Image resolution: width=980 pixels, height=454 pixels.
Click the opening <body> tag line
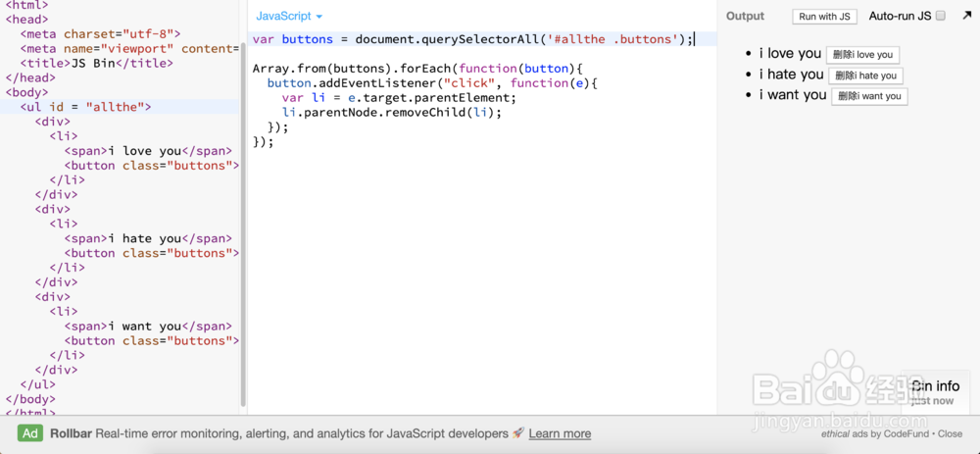pyautogui.click(x=26, y=92)
